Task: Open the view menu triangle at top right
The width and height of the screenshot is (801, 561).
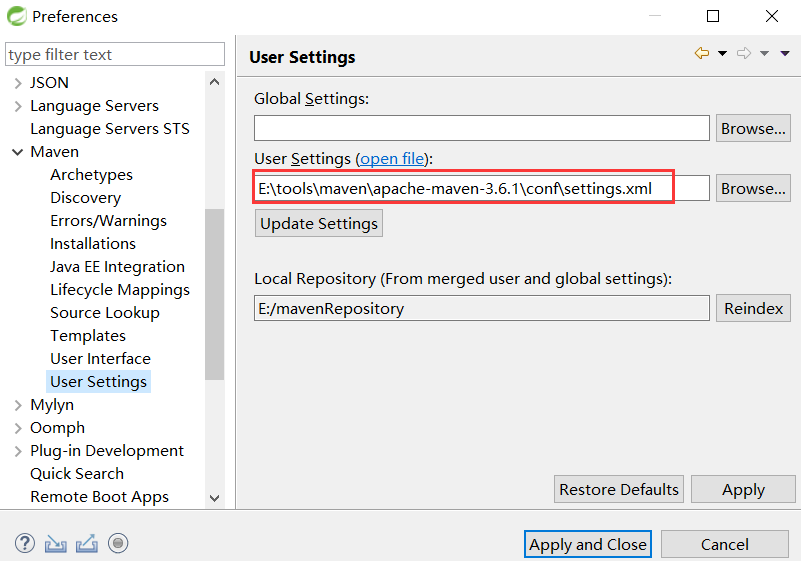Action: click(x=784, y=54)
